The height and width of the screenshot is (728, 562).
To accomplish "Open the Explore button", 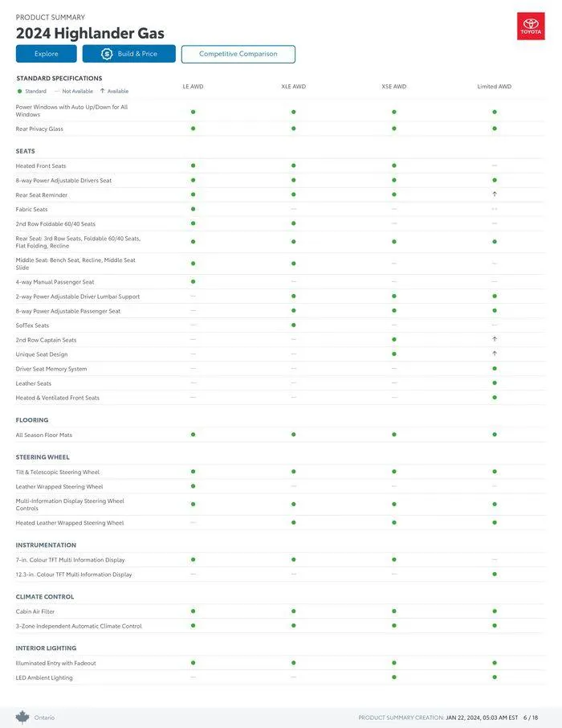I will (x=47, y=54).
